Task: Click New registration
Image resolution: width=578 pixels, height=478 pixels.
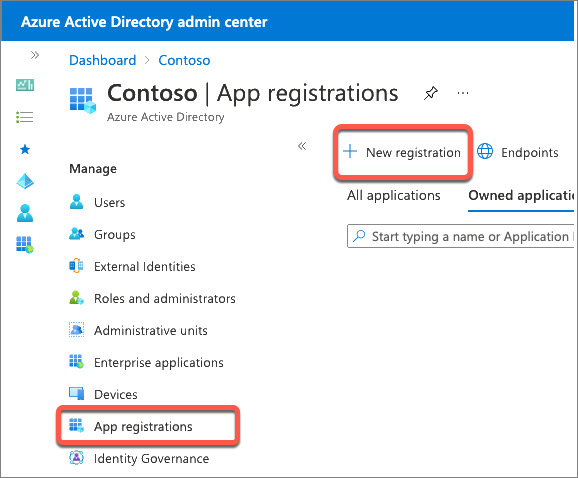Action: point(402,152)
